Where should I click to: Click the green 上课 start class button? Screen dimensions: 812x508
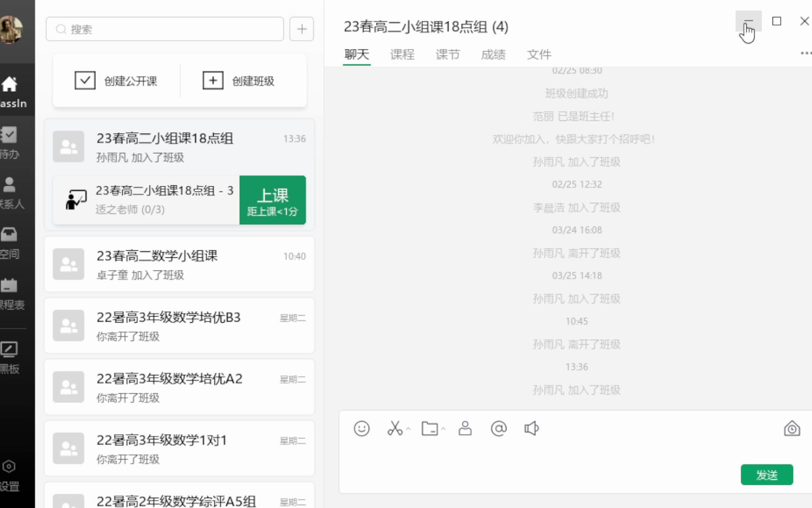pyautogui.click(x=273, y=200)
